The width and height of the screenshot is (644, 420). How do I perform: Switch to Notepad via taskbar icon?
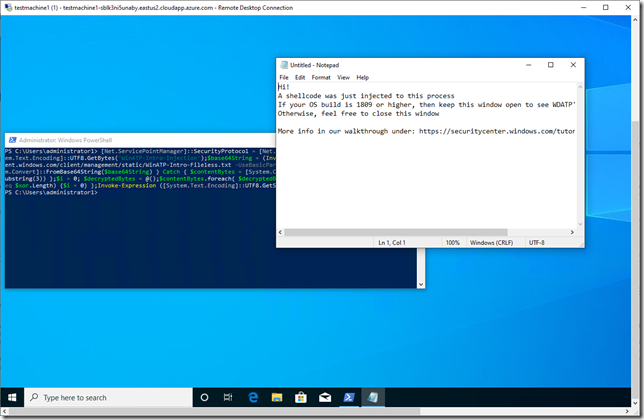[x=373, y=397]
